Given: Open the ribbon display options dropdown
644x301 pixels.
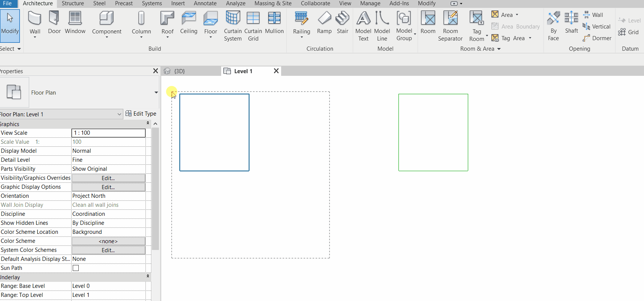Looking at the screenshot, I should click(x=461, y=3).
